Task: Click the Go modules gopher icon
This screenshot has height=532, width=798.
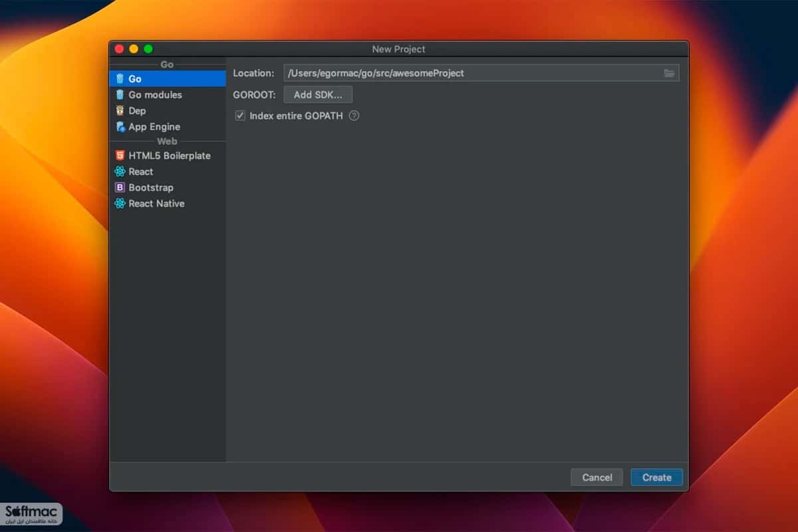Action: [120, 94]
